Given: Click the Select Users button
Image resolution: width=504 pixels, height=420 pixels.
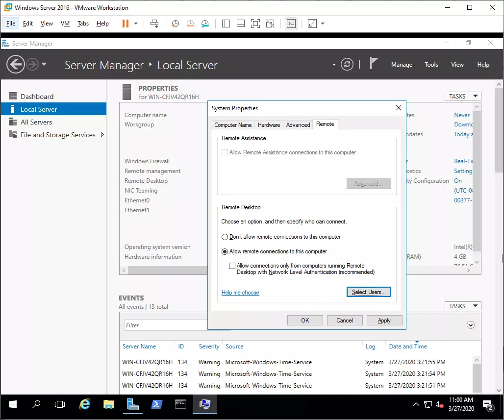Looking at the screenshot, I should pos(369,292).
